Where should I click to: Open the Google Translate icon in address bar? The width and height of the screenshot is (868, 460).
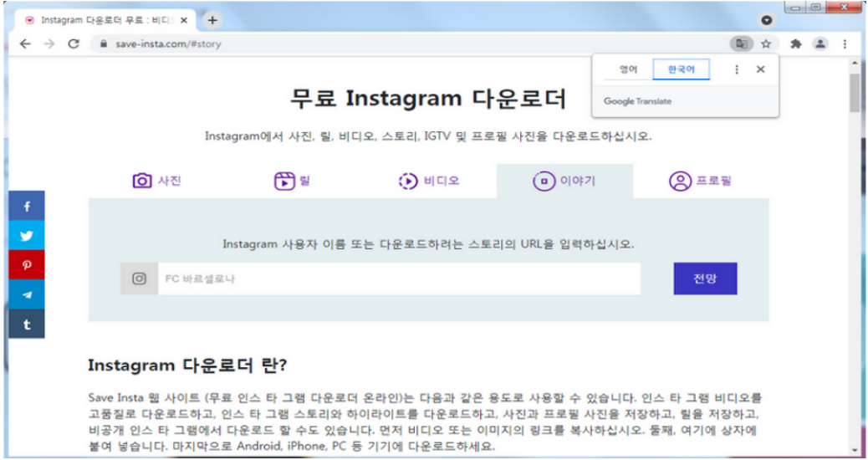pos(741,43)
